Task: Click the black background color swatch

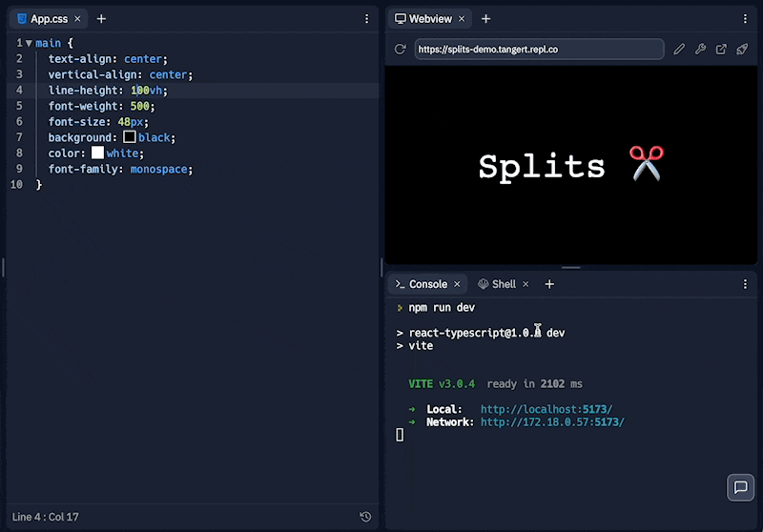Action: pos(130,137)
